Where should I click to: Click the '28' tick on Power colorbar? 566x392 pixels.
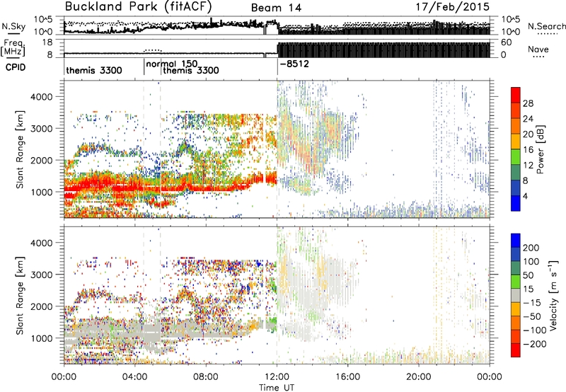(x=528, y=103)
